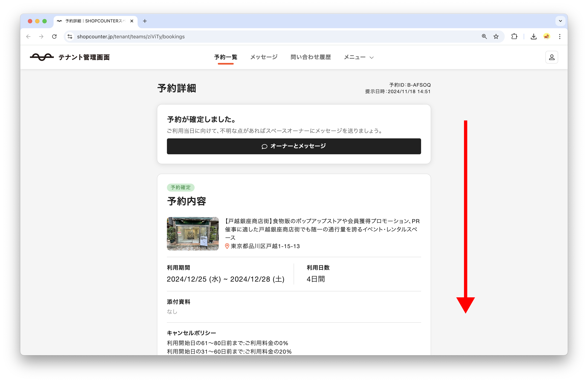The image size is (588, 382).
Task: Click the 利用期間 label
Action: coord(178,268)
